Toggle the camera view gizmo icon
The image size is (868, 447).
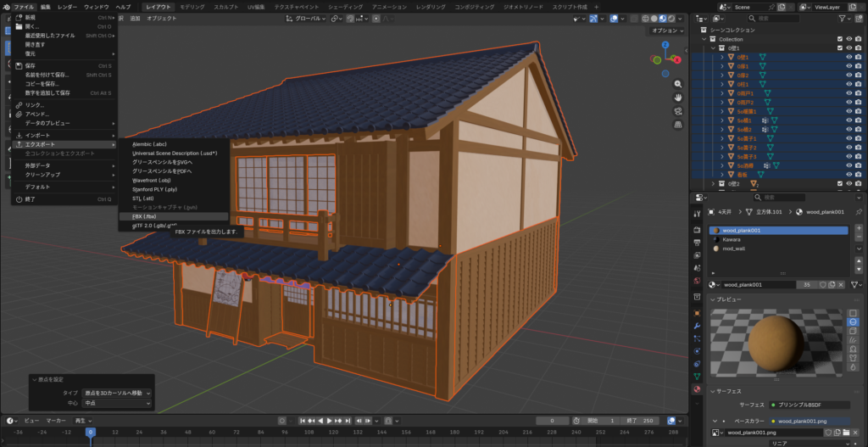coord(678,111)
